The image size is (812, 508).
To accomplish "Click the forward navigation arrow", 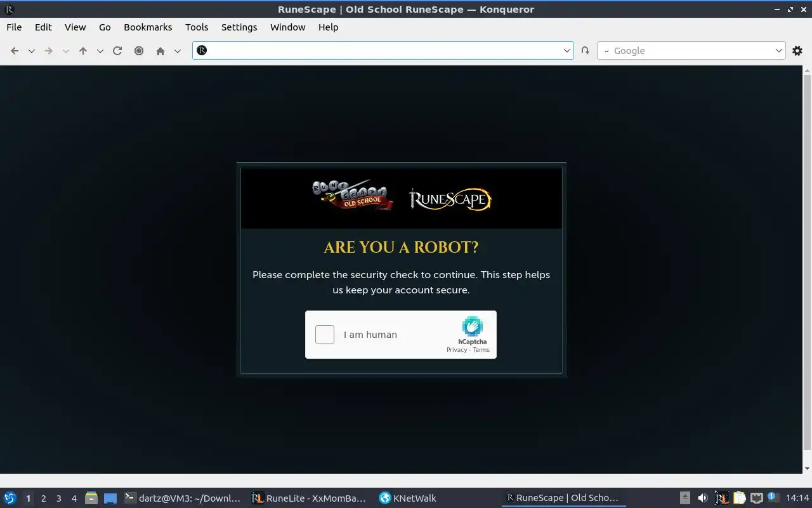I will [48, 51].
